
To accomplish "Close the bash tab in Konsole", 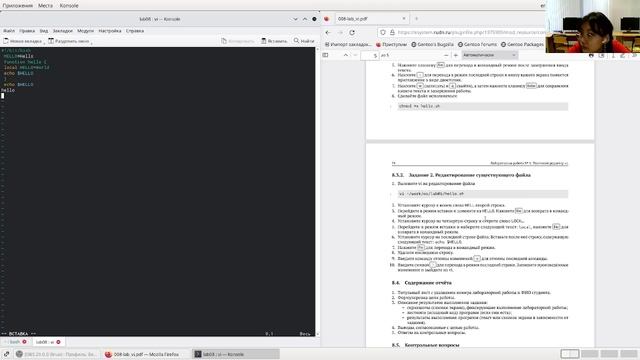I will click(24, 342).
